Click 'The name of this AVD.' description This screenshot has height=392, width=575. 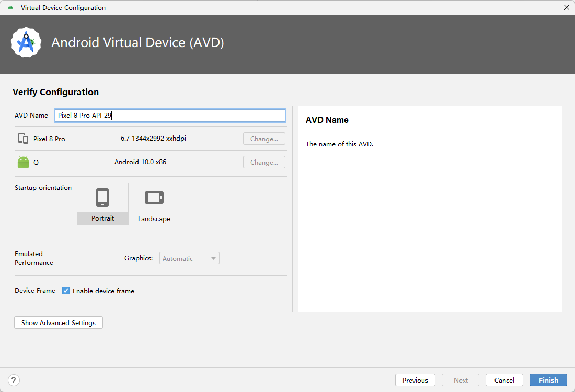click(340, 144)
